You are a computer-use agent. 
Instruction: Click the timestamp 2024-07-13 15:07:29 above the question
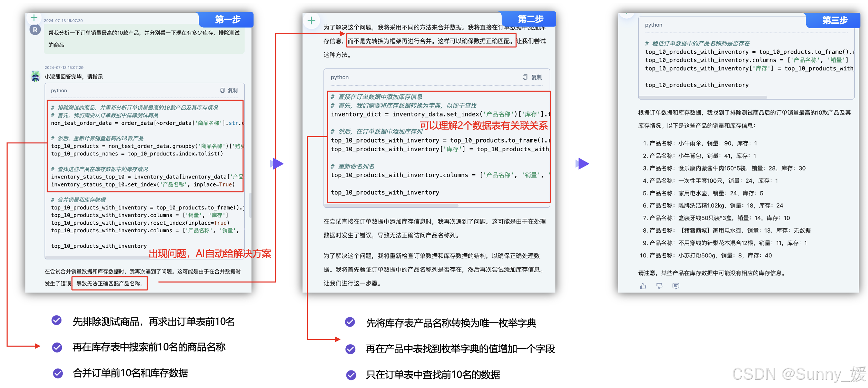(x=63, y=20)
